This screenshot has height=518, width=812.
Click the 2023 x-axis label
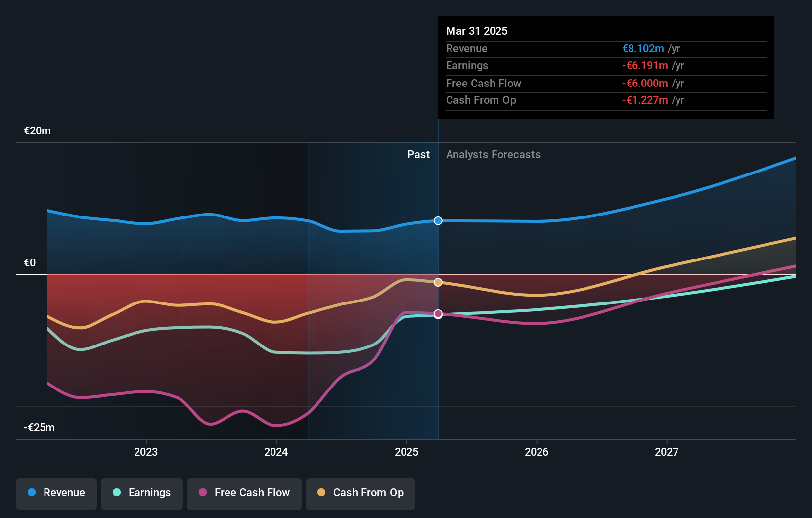[146, 452]
